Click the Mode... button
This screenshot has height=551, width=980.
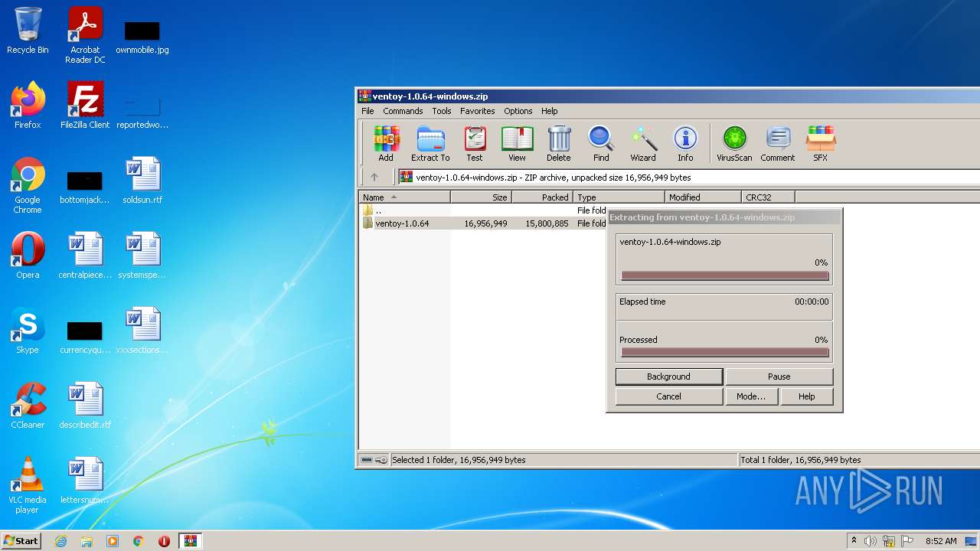coord(751,396)
